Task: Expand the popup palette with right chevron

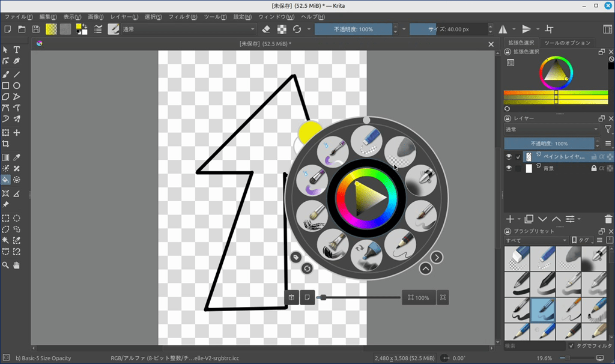Action: point(437,257)
